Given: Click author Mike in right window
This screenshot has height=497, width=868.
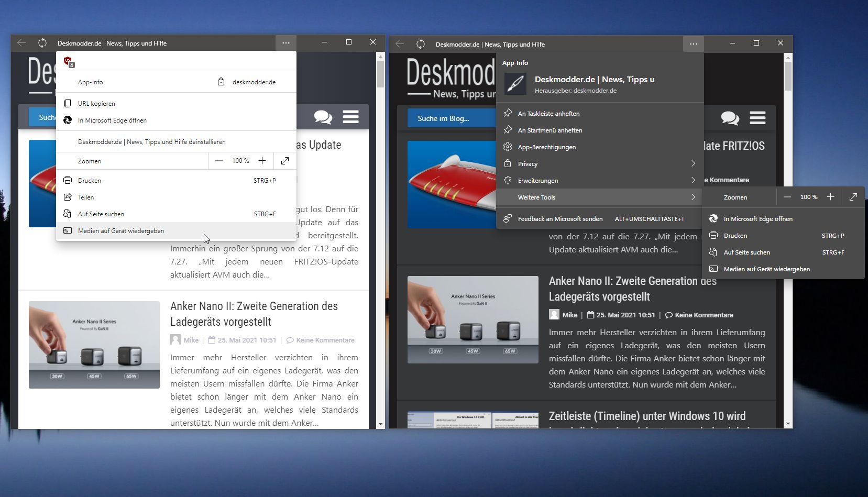Looking at the screenshot, I should [570, 315].
